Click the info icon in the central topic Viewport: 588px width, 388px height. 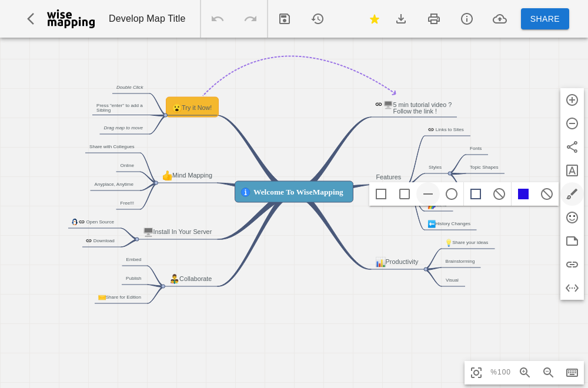click(x=245, y=192)
